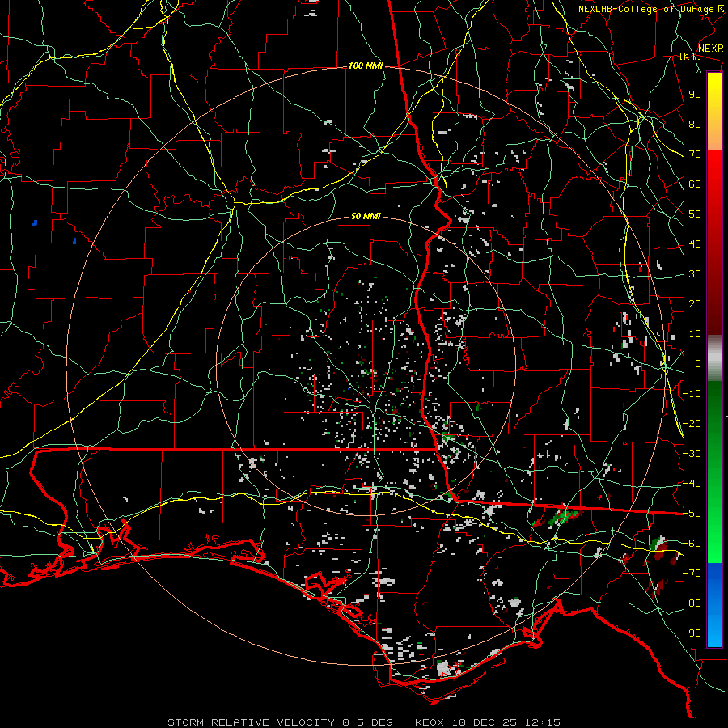Click the 30 value on velocity scale
728x728 pixels.
point(695,274)
